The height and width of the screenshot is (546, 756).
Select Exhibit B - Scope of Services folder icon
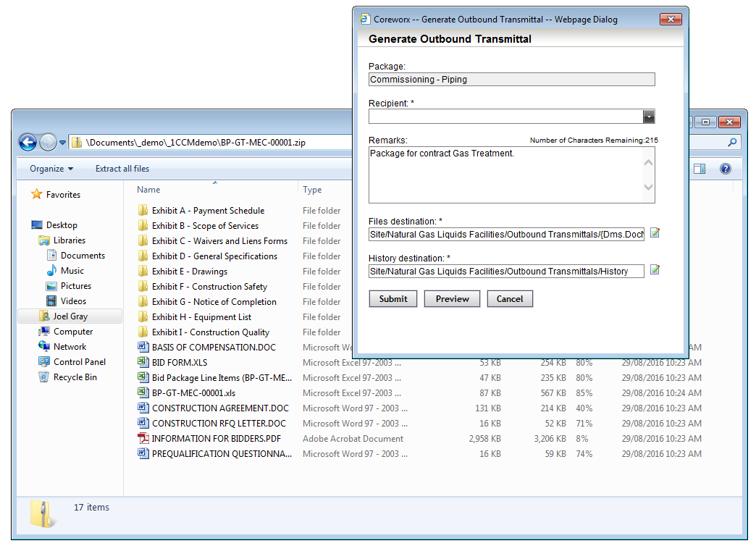tap(143, 226)
